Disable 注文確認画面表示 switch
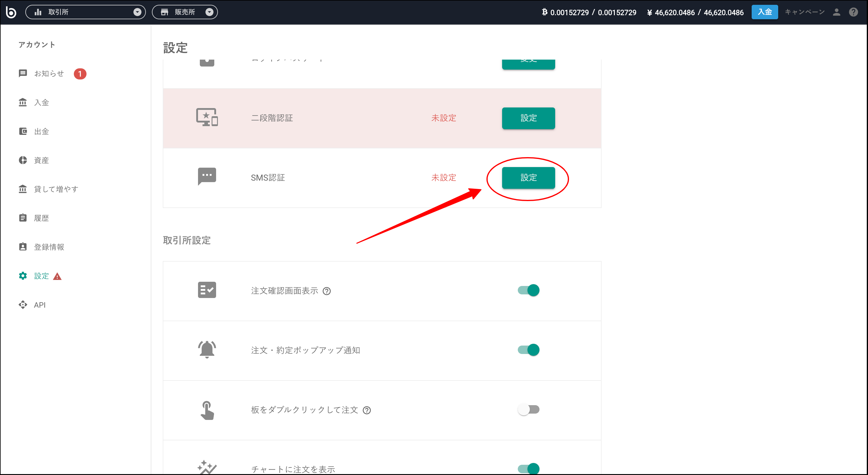The image size is (868, 475). point(528,290)
